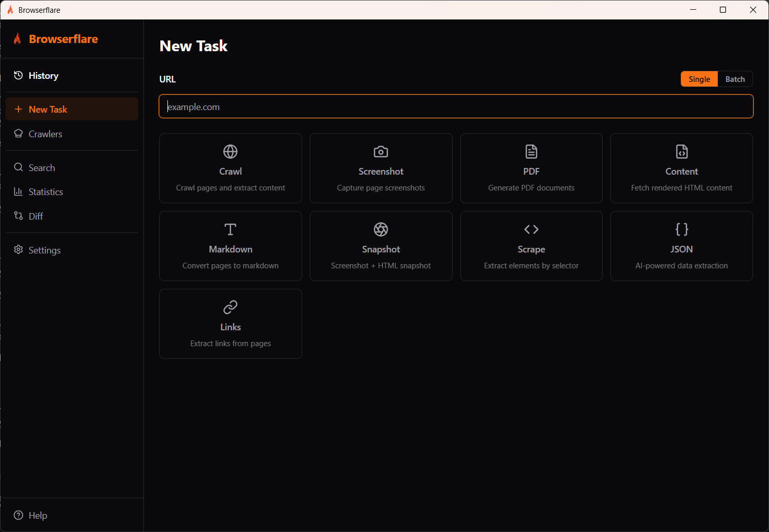Screen dimensions: 769x532
Task: Click the globe icon on the Crawl card
Action: pos(230,152)
